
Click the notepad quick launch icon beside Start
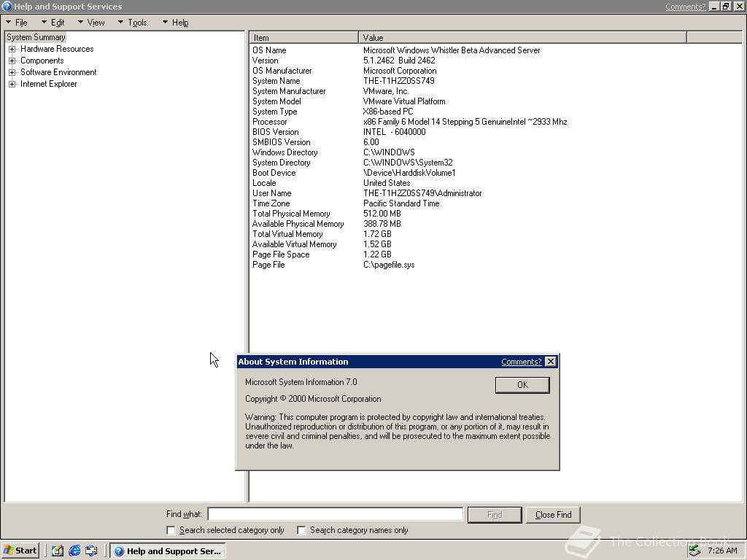(x=57, y=551)
